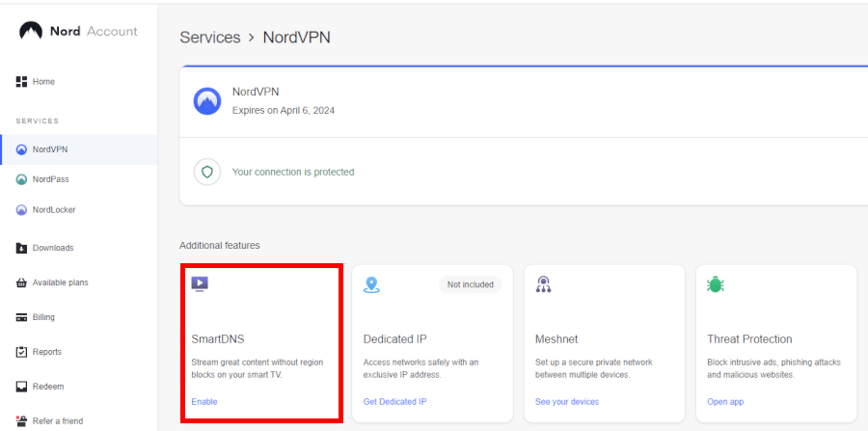The width and height of the screenshot is (868, 431).
Task: Click the Downloads folder icon
Action: click(x=21, y=248)
